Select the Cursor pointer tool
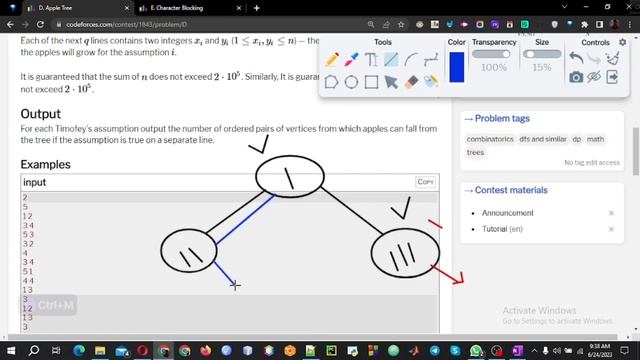640x360 pixels. point(391,82)
